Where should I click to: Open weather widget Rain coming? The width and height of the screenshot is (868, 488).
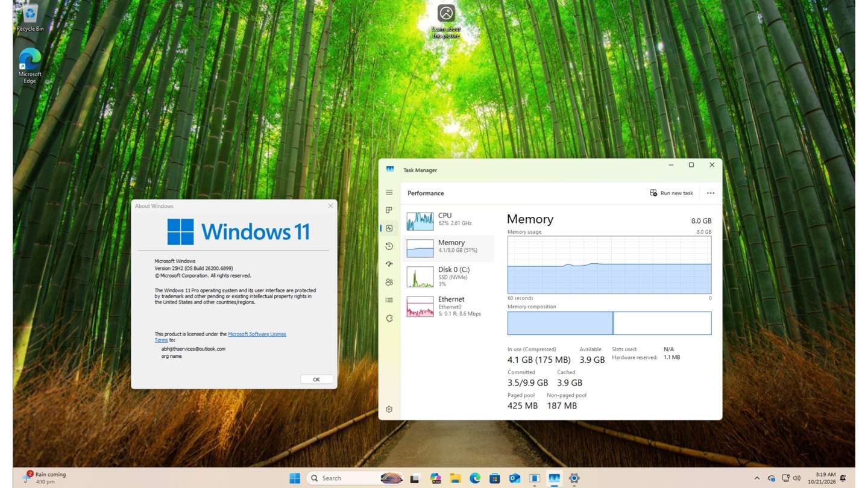[44, 478]
